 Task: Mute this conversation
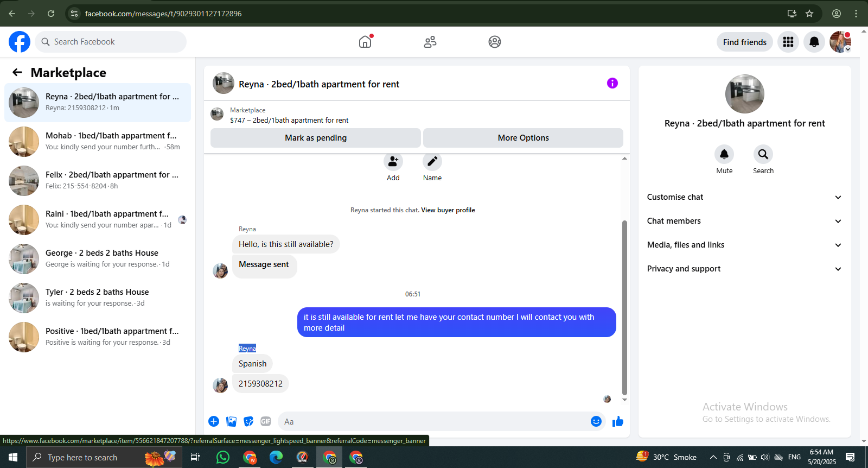[724, 154]
